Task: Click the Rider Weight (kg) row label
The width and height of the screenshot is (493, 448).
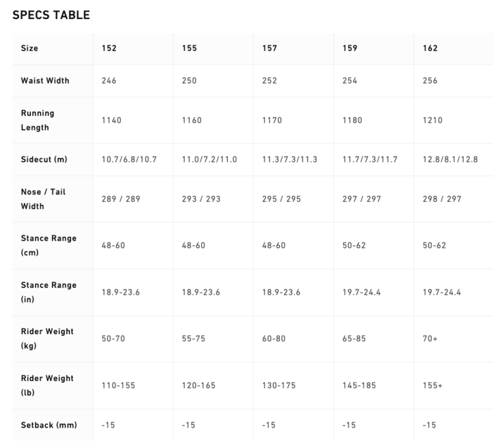Action: click(x=47, y=339)
